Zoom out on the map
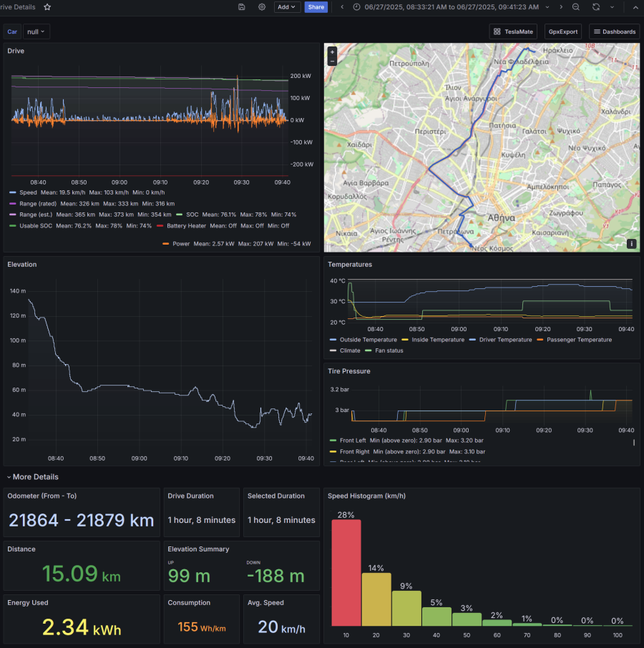 332,62
